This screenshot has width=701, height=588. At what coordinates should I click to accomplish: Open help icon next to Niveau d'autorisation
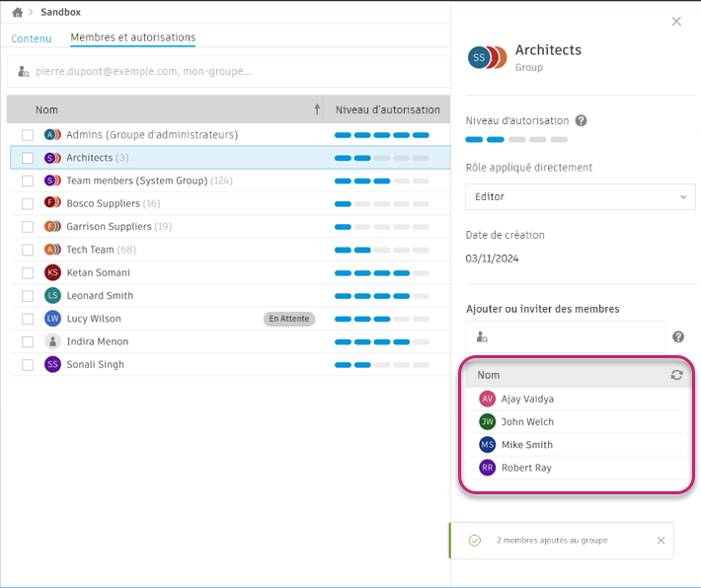(x=581, y=120)
